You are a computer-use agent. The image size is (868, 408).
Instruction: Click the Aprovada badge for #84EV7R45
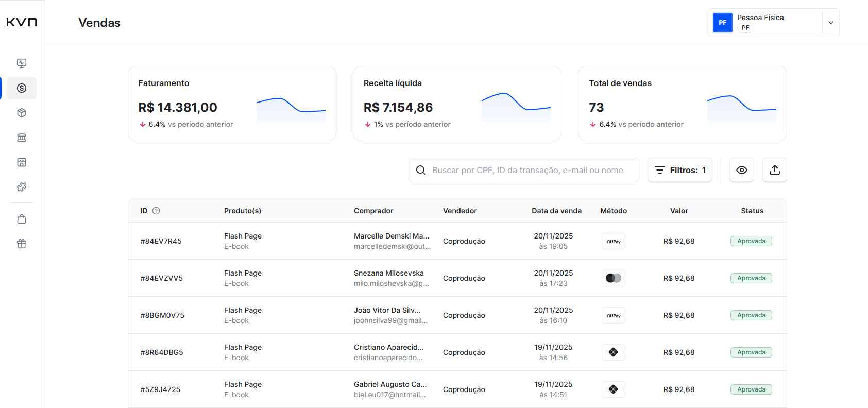click(x=751, y=241)
